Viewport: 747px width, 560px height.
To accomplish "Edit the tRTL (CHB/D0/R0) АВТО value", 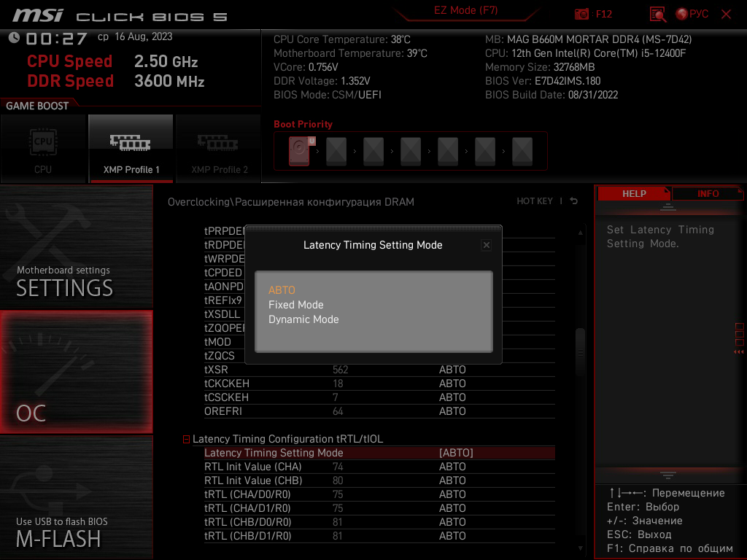I will tap(452, 522).
